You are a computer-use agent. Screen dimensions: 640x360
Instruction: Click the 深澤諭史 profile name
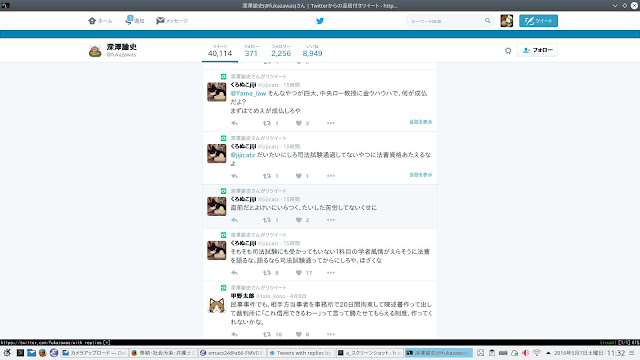click(122, 47)
